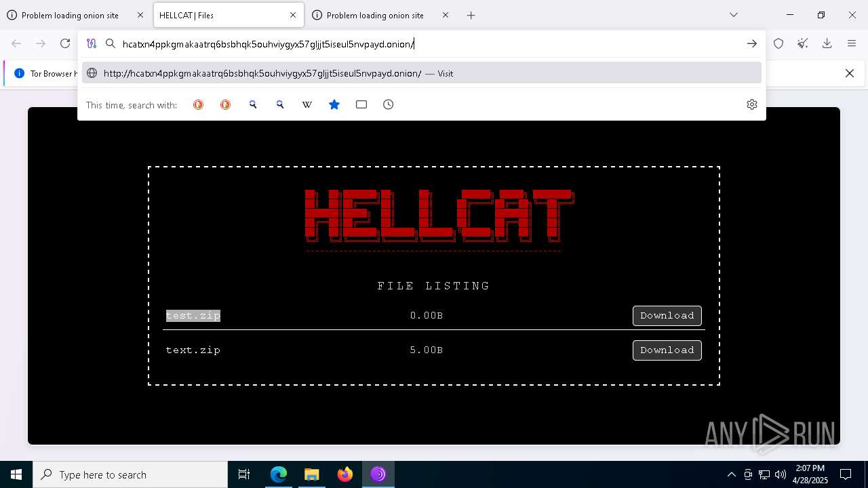Select the text.zip file name

coord(193,350)
